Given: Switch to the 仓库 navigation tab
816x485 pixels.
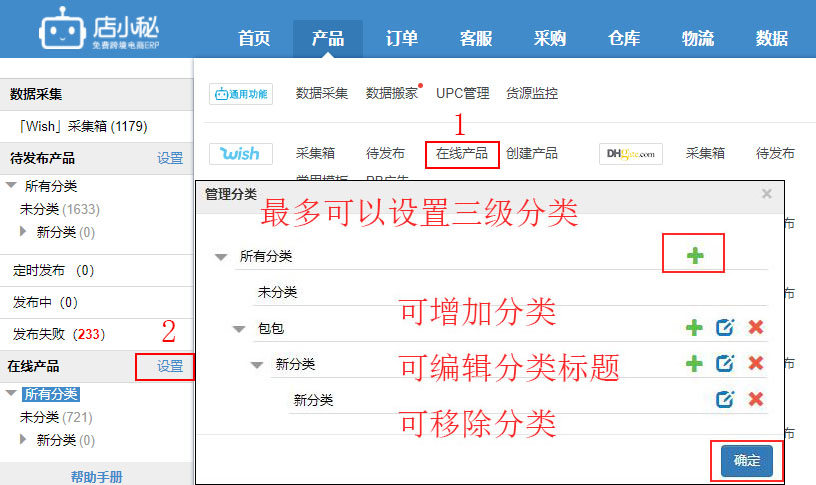Looking at the screenshot, I should (624, 39).
